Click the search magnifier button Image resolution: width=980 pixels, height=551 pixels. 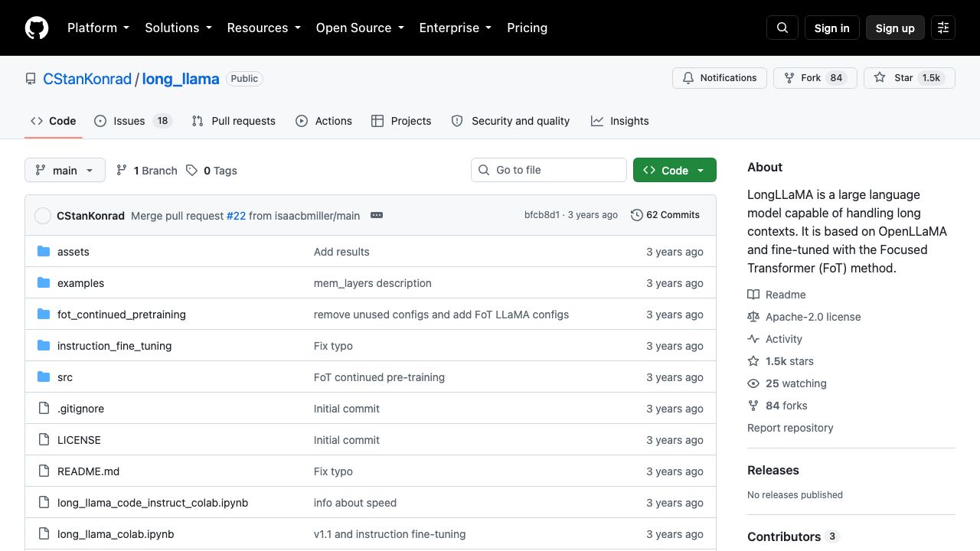tap(782, 28)
